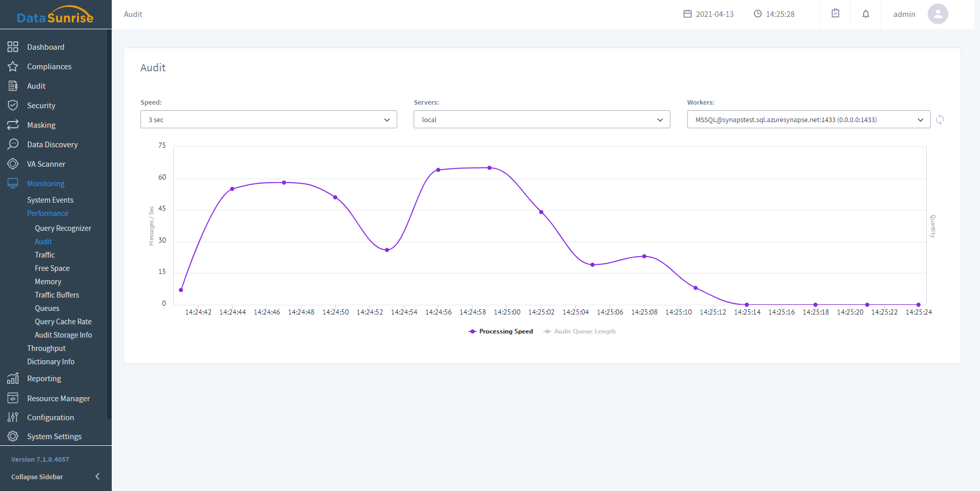Click the Masking arrows icon

pyautogui.click(x=13, y=125)
